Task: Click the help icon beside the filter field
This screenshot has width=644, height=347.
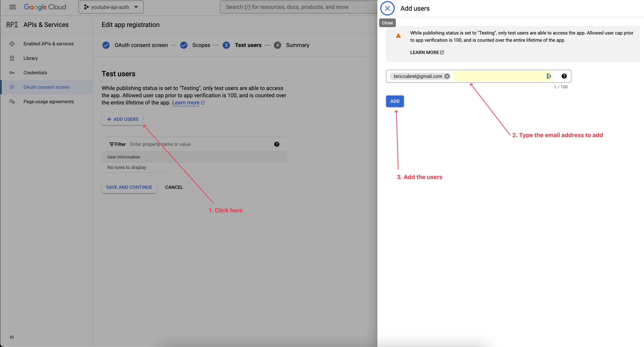Action: [276, 144]
